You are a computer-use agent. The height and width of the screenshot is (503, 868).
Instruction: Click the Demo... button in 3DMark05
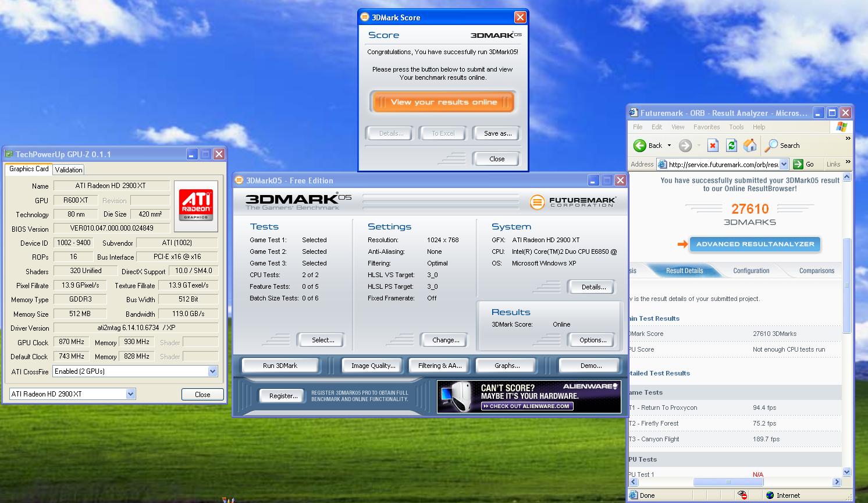[x=591, y=366]
